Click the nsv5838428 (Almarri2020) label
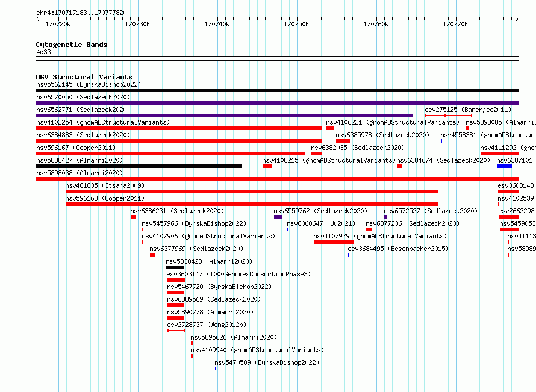 209,261
